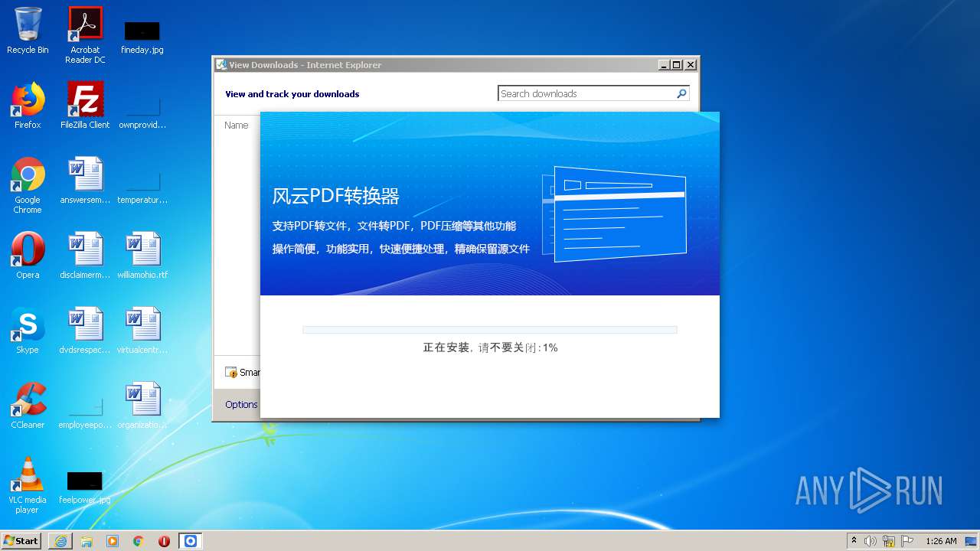Click the Opera taskbar icon
The height and width of the screenshot is (551, 980).
pyautogui.click(x=164, y=541)
